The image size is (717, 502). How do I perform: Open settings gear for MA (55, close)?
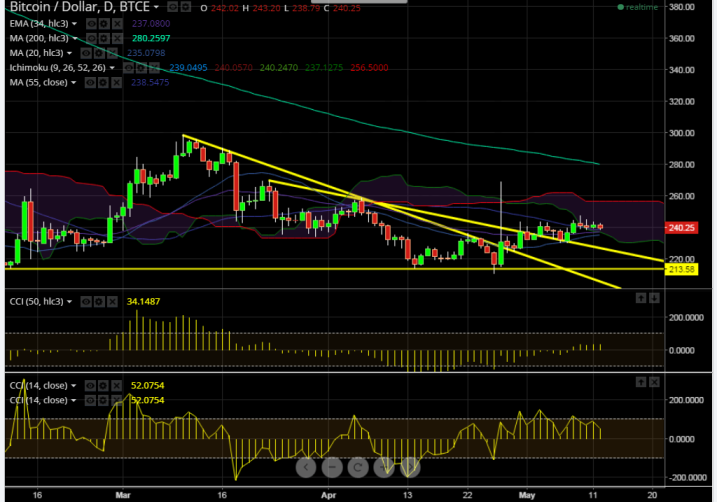(103, 82)
